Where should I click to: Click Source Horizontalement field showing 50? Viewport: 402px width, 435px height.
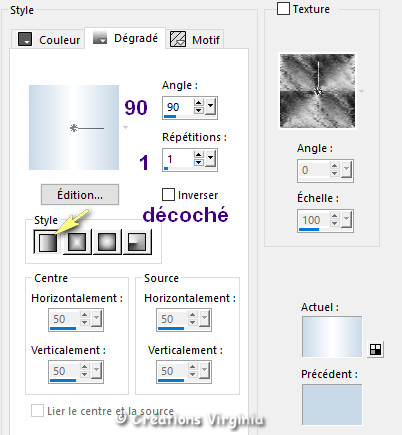(173, 319)
